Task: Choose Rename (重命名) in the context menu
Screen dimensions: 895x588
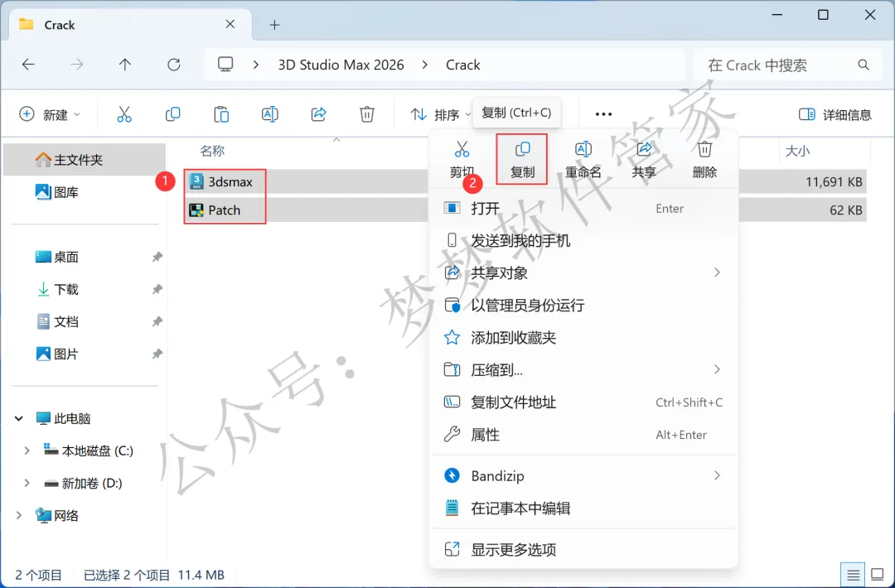Action: coord(583,158)
